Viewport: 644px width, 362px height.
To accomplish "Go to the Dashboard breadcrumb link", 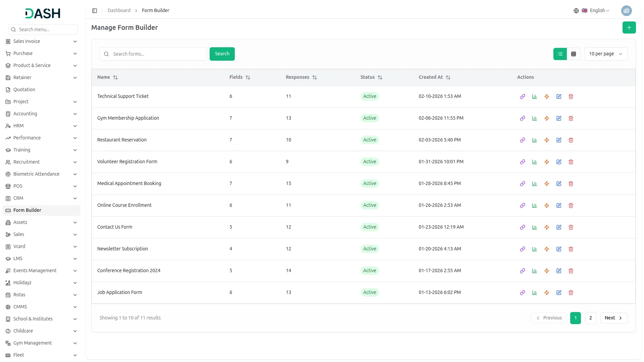I will coord(119,10).
